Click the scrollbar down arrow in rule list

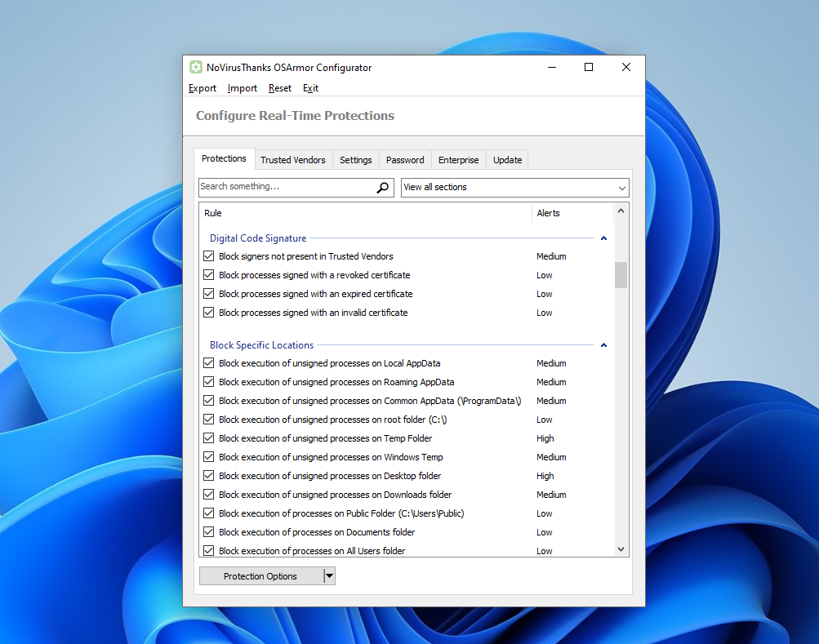[x=621, y=549]
